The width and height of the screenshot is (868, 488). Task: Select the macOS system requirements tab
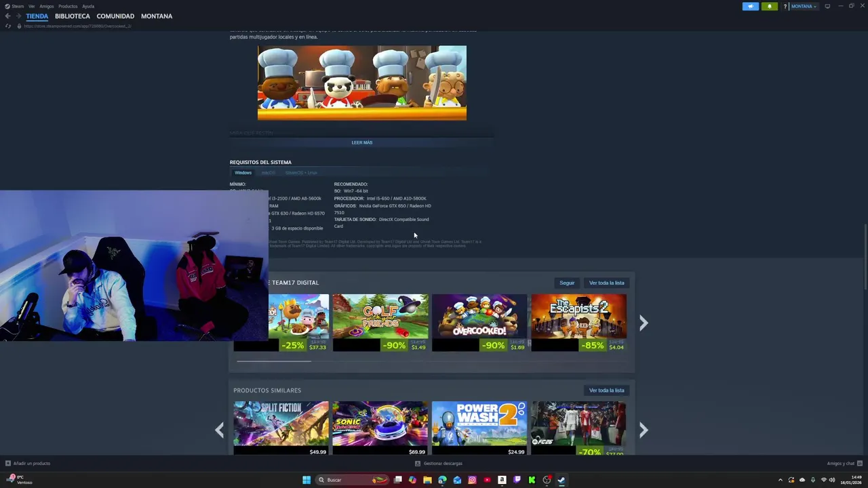coord(269,173)
